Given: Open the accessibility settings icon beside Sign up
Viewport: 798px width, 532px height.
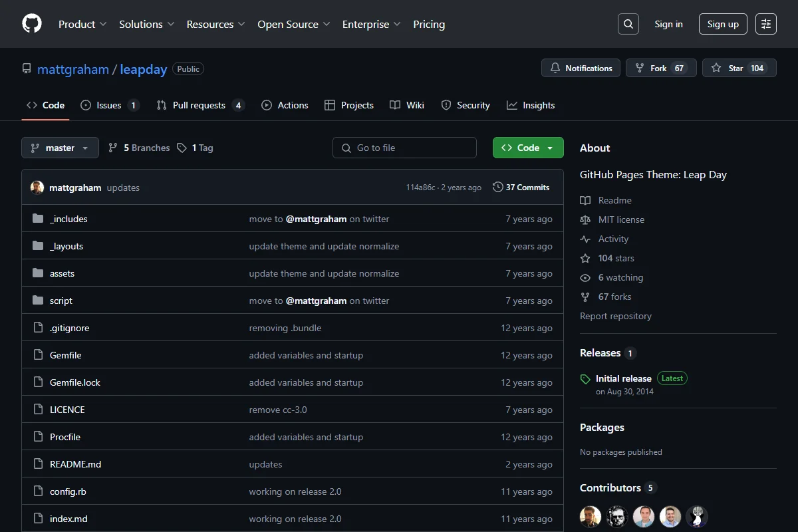Looking at the screenshot, I should pos(766,24).
